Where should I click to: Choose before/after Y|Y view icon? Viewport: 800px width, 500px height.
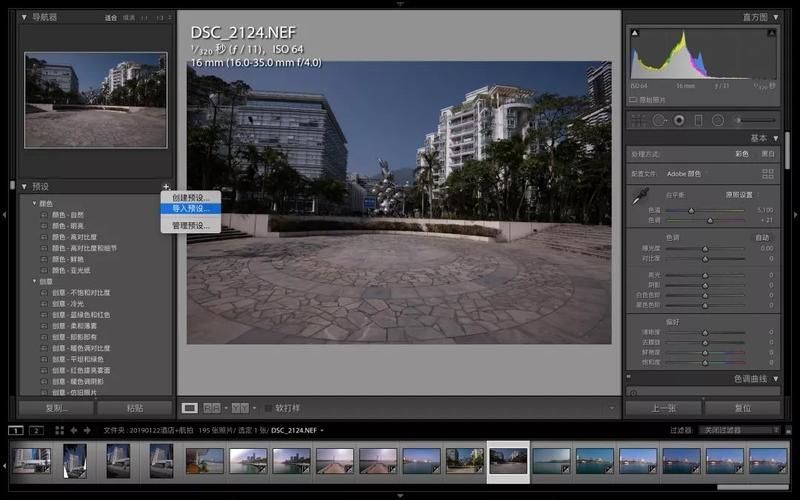[x=240, y=408]
